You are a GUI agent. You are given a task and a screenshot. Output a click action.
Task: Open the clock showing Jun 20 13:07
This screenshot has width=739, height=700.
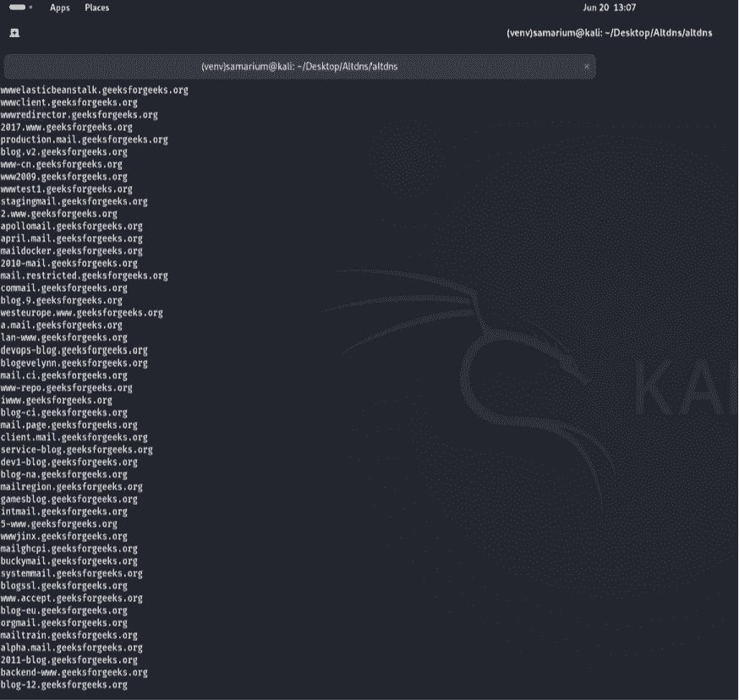click(x=609, y=8)
